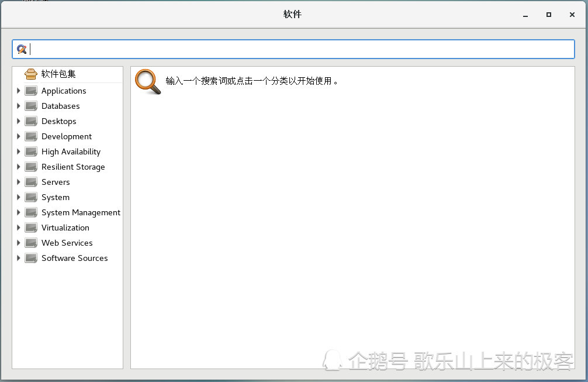The width and height of the screenshot is (588, 382).
Task: Select the Software Sources label
Action: [x=75, y=258]
